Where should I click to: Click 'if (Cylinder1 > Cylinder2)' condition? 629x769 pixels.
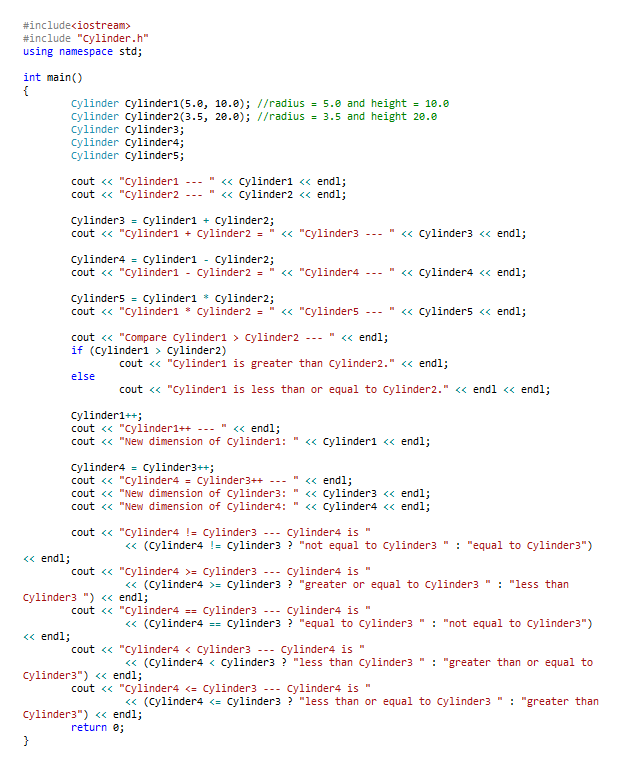tap(149, 351)
